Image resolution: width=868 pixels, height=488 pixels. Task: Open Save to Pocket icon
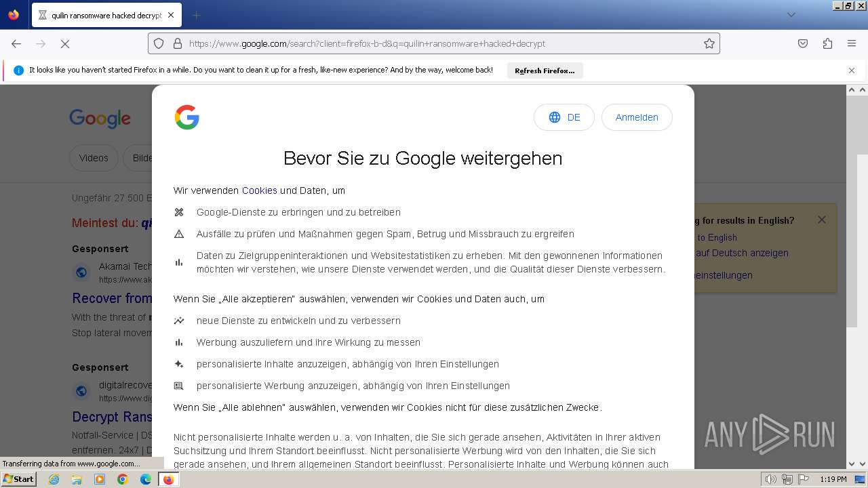[803, 43]
